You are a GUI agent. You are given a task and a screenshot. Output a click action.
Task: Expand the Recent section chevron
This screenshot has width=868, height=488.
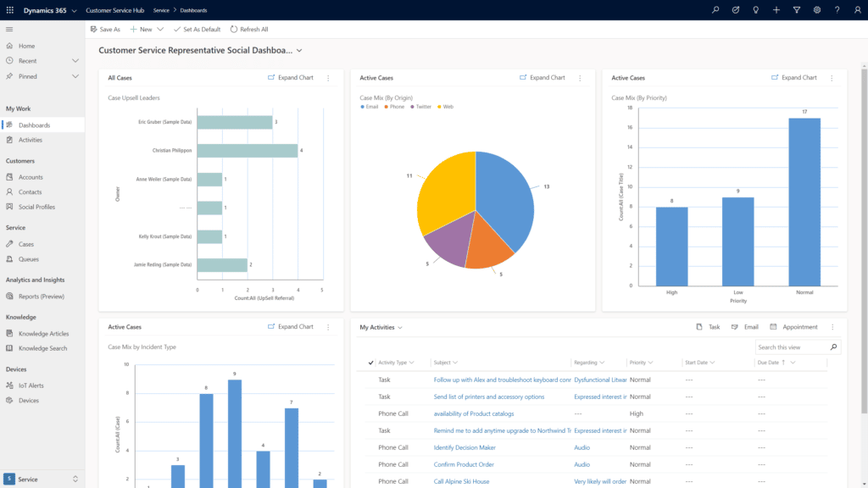click(x=75, y=61)
